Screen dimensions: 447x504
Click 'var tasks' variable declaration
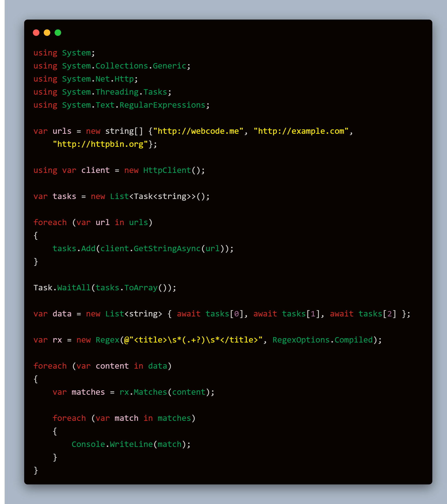(x=55, y=196)
